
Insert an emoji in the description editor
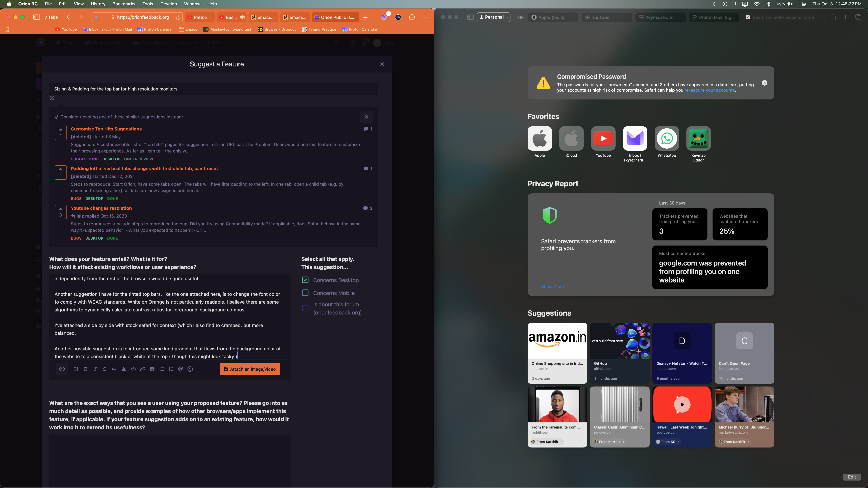(x=190, y=369)
